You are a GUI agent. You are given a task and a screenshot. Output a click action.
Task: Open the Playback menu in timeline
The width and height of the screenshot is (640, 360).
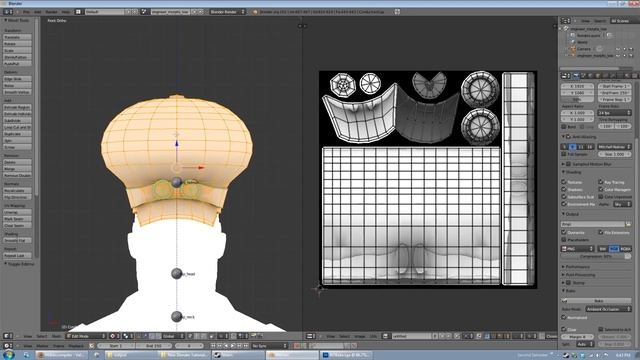point(76,346)
